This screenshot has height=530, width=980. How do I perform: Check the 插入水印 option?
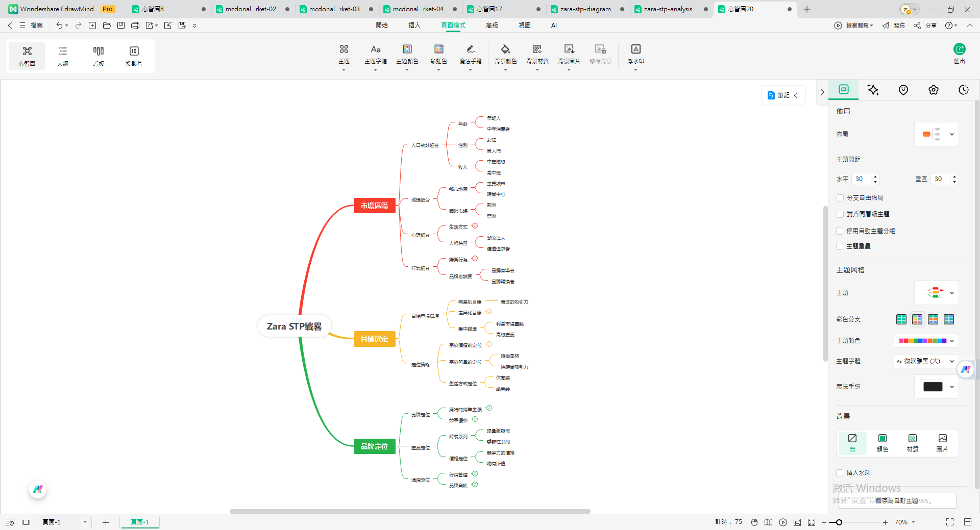click(840, 473)
